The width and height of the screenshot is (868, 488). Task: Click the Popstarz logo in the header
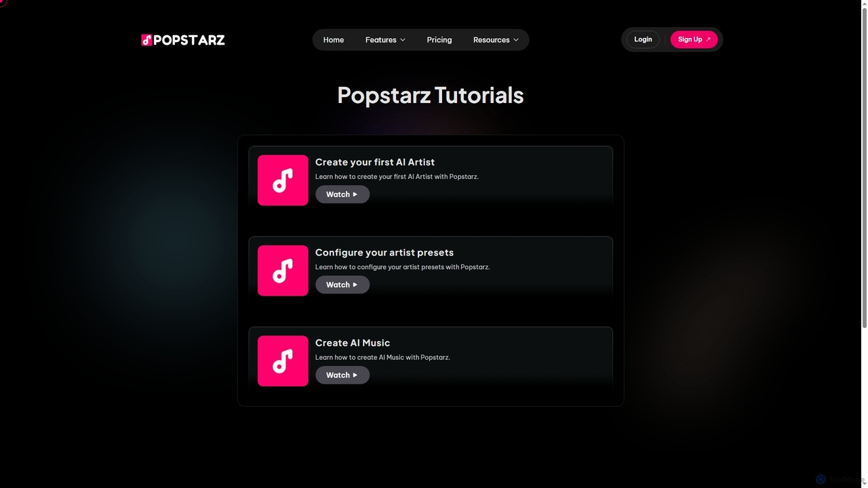tap(183, 40)
